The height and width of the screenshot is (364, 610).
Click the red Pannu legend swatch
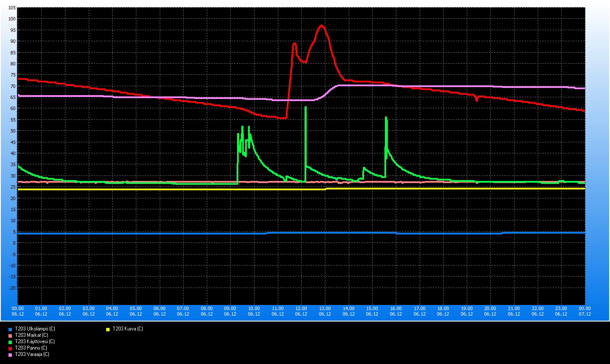pos(10,348)
